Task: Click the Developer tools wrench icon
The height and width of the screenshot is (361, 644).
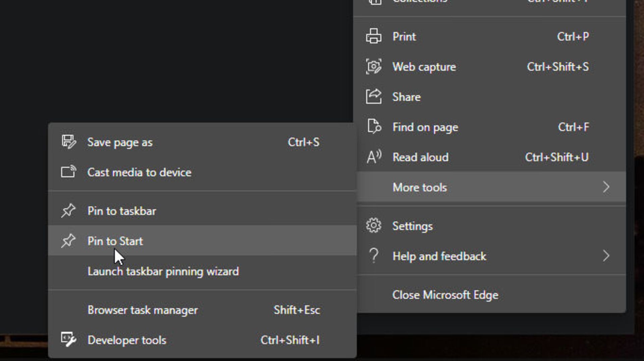Action: (68, 340)
